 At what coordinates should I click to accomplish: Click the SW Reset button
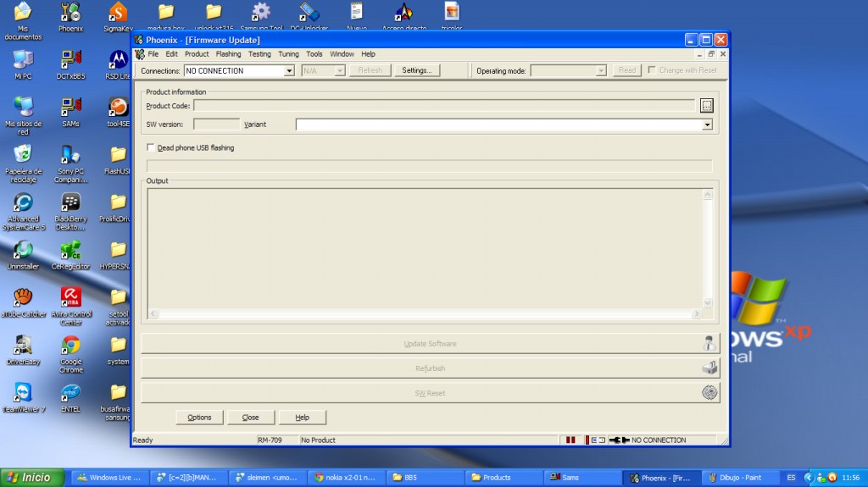click(x=430, y=393)
